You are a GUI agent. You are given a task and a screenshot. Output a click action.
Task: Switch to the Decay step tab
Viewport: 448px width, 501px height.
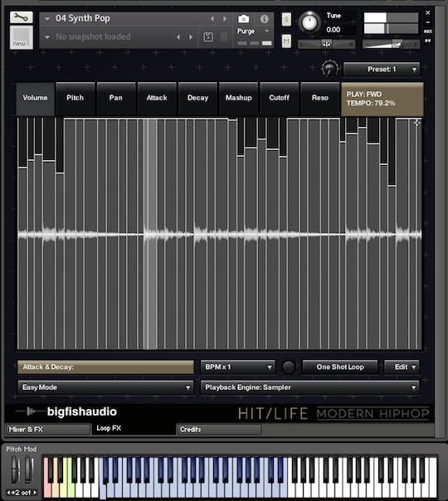(x=197, y=98)
